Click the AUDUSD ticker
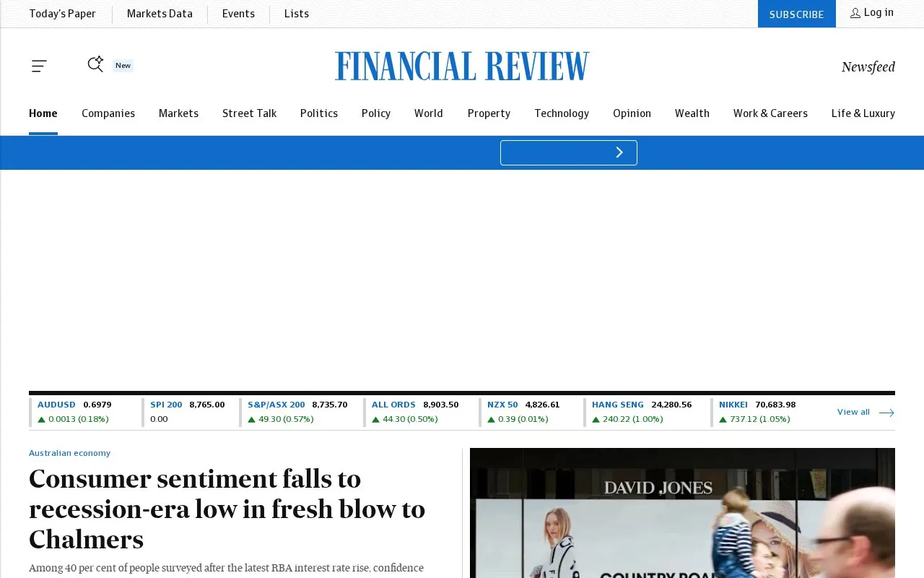 tap(56, 405)
